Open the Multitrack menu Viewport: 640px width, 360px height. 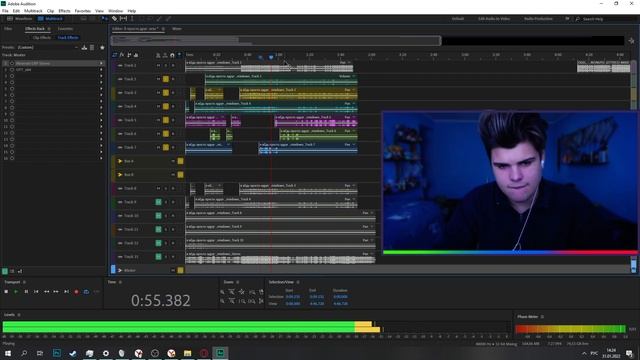[33, 11]
